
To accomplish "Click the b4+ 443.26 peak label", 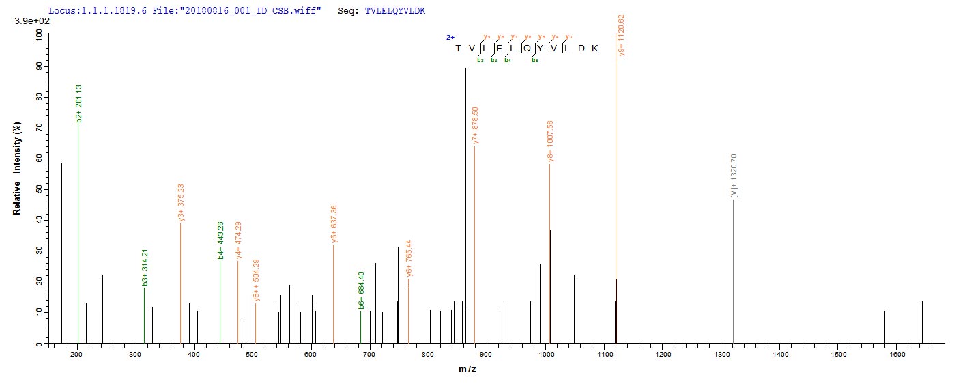I will [x=220, y=241].
